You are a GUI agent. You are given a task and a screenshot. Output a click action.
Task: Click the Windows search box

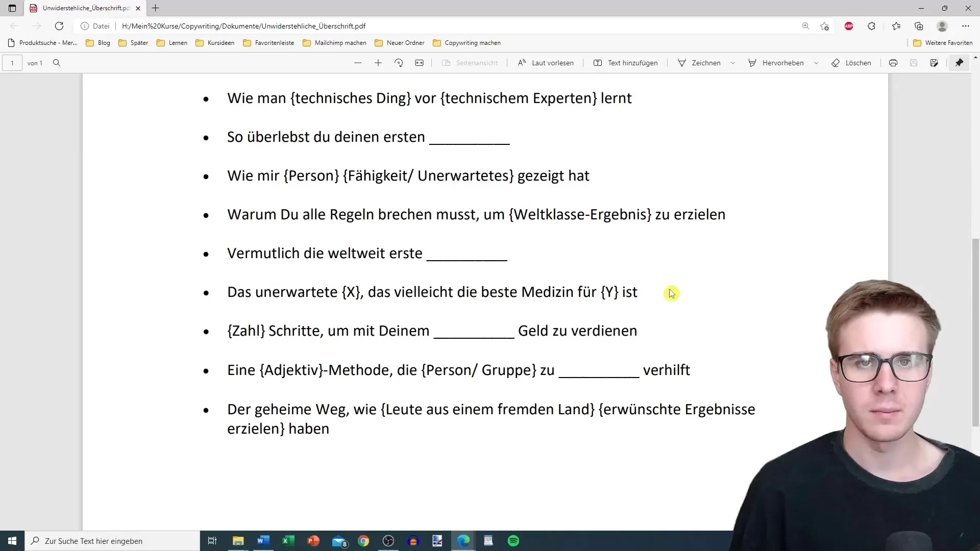[112, 541]
